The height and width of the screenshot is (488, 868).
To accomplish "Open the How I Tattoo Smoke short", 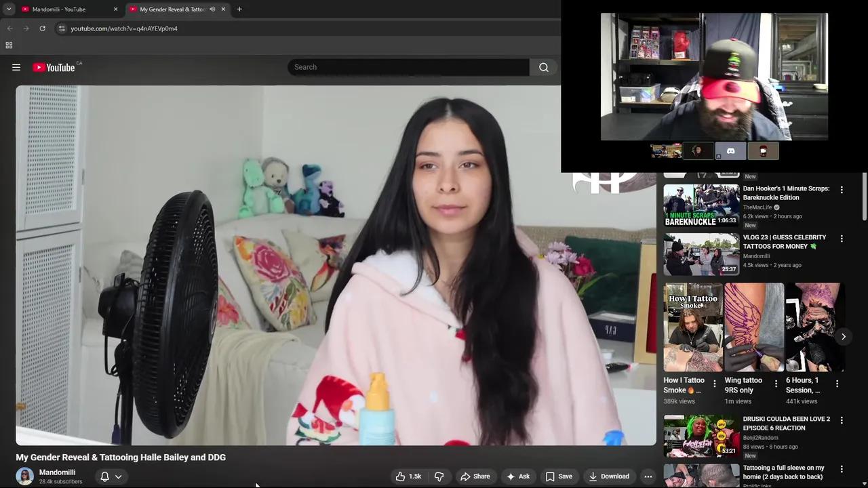I will coord(693,327).
